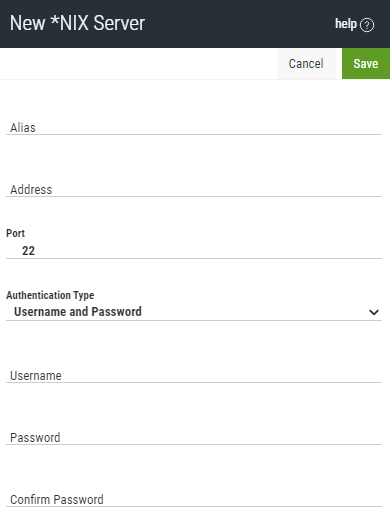Choose the 'Username and Password' selected value
The image size is (390, 520).
78,312
